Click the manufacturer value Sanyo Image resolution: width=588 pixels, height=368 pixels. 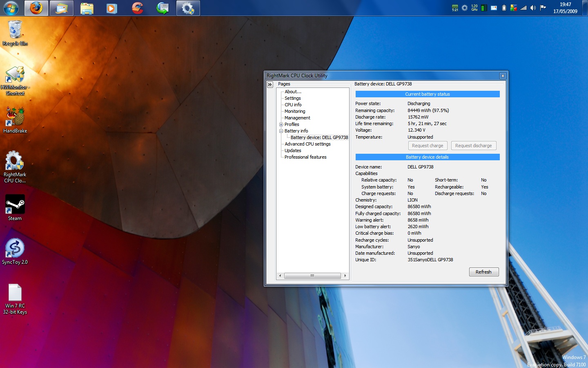pyautogui.click(x=414, y=247)
